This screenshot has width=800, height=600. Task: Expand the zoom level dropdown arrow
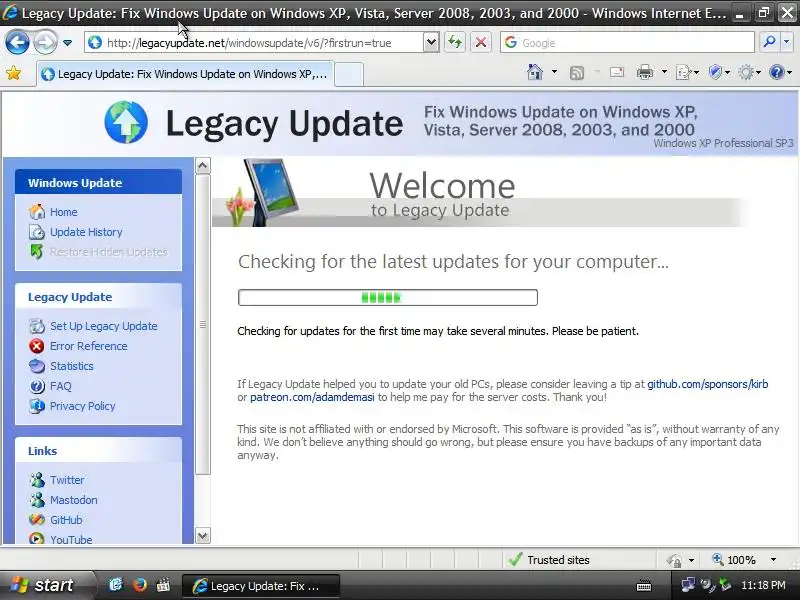[773, 560]
